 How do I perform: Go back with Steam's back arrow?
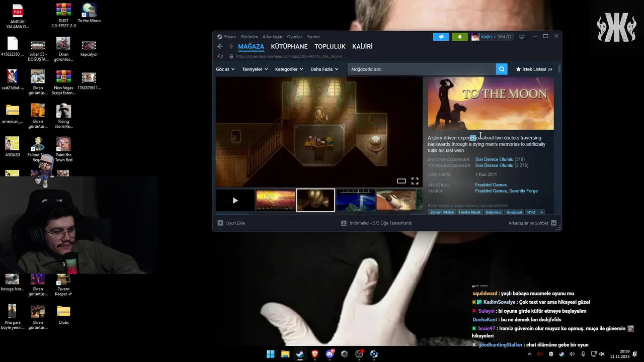pos(220,46)
